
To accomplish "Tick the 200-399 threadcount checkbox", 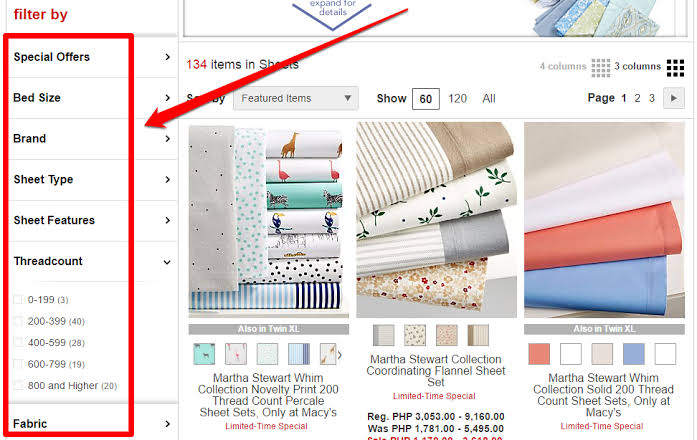I will coord(18,321).
